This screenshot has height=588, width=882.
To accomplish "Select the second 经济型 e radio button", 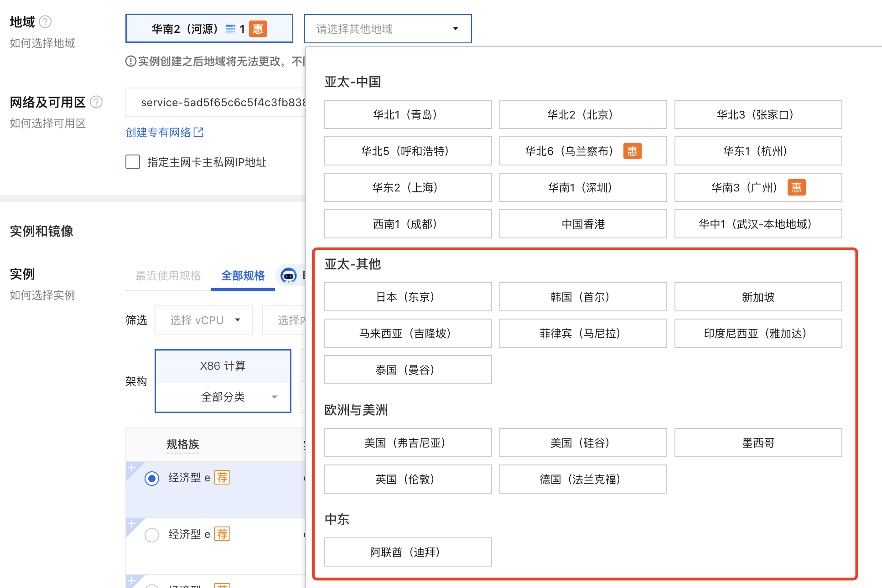I will [152, 535].
